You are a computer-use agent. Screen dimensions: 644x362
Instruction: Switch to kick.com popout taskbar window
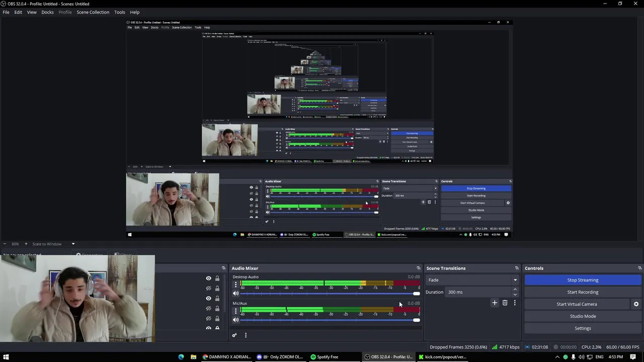(443, 357)
